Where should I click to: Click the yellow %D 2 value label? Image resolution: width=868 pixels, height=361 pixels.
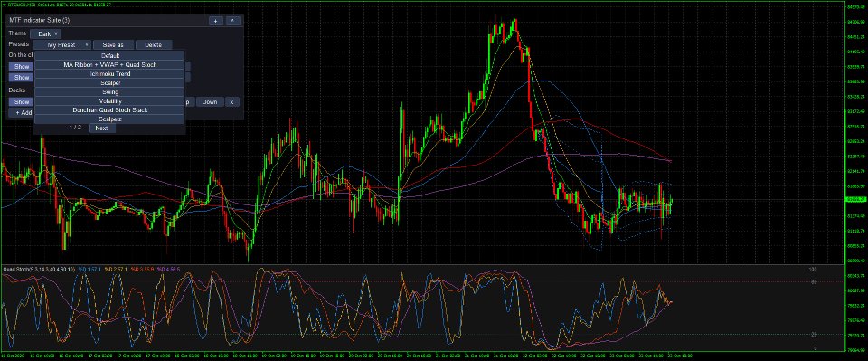click(117, 269)
